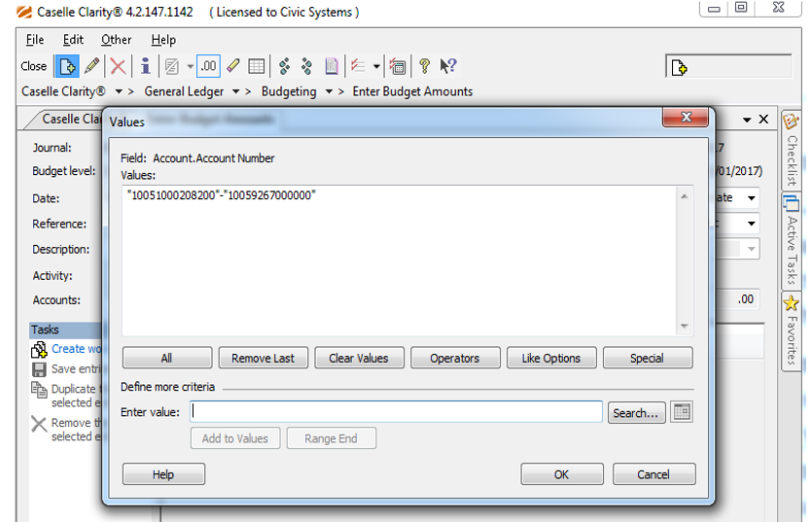Viewport: 812px width, 522px height.
Task: Click the Range End button
Action: tap(331, 438)
